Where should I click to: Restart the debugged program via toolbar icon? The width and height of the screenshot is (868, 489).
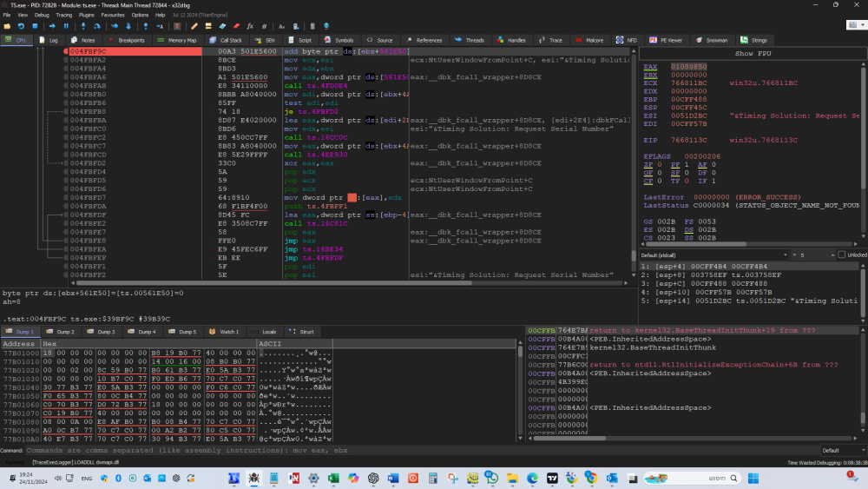point(23,27)
